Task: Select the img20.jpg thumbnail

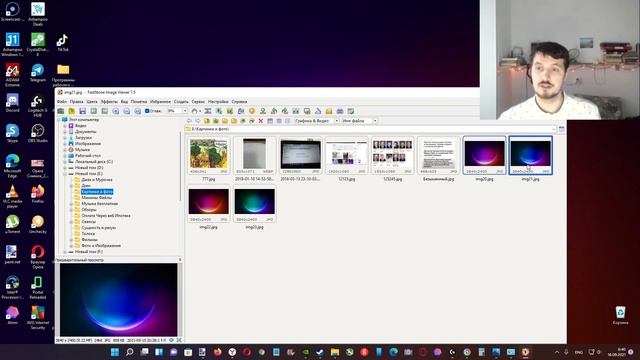Action: [x=484, y=156]
